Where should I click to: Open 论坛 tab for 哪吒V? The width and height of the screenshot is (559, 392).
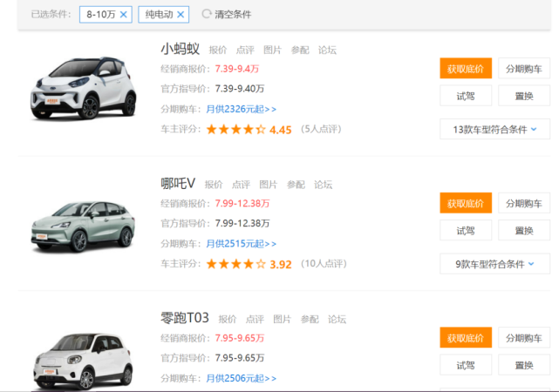click(323, 185)
